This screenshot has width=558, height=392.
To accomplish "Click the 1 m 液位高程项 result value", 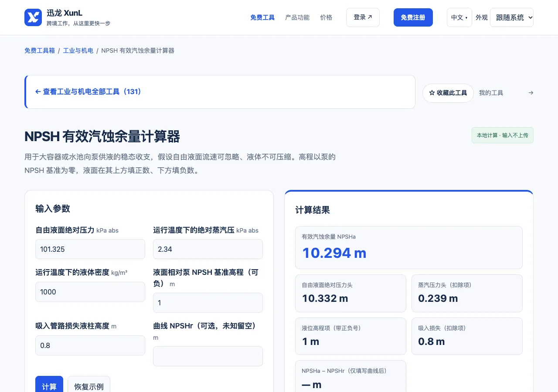I will pos(310,341).
